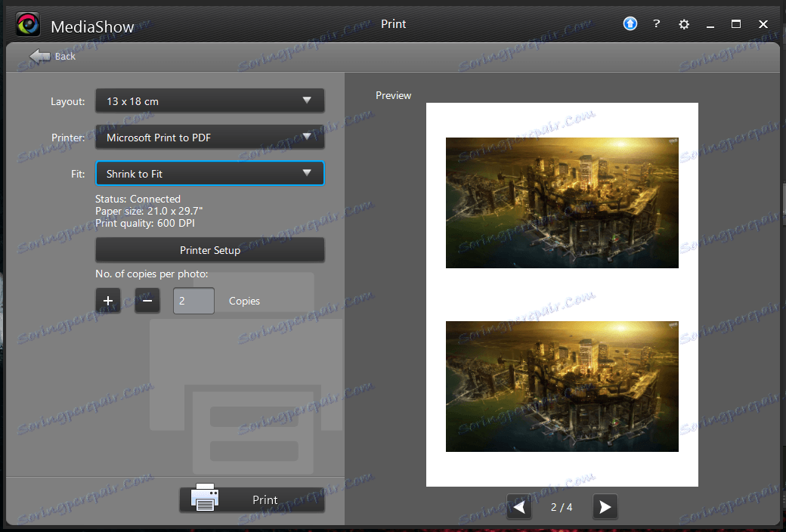
Task: Click the 'Paper size: 21.0 x 29.7"' text
Action: (x=149, y=211)
